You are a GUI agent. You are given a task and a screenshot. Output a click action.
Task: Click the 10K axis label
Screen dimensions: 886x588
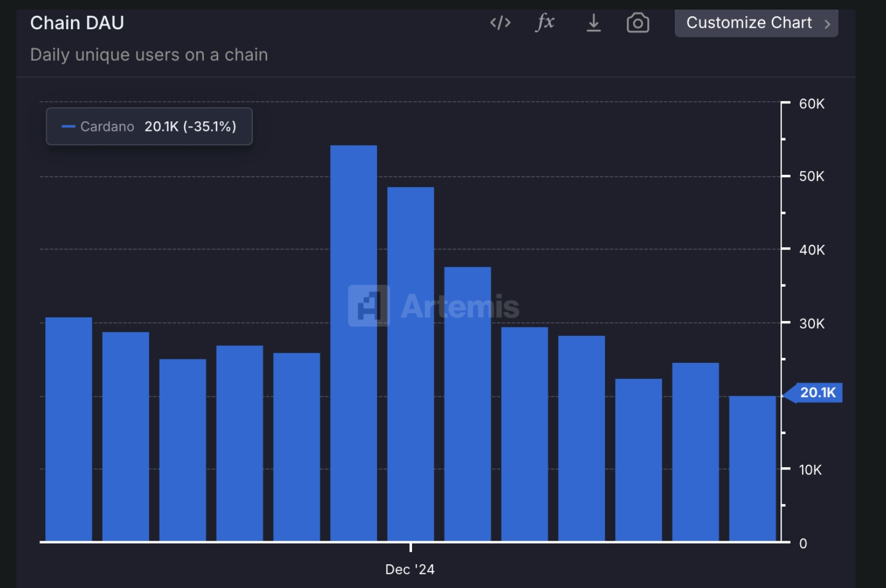[x=810, y=470]
